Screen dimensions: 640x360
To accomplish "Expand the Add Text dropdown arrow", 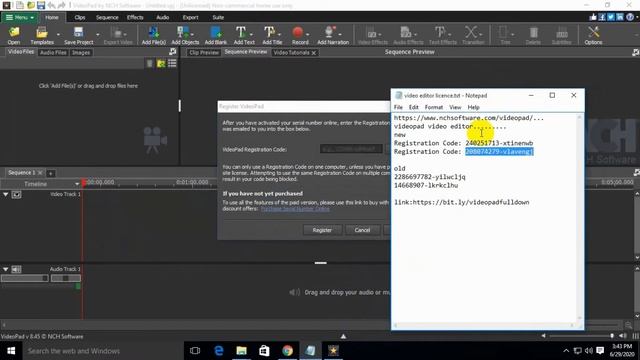I will pyautogui.click(x=251, y=35).
